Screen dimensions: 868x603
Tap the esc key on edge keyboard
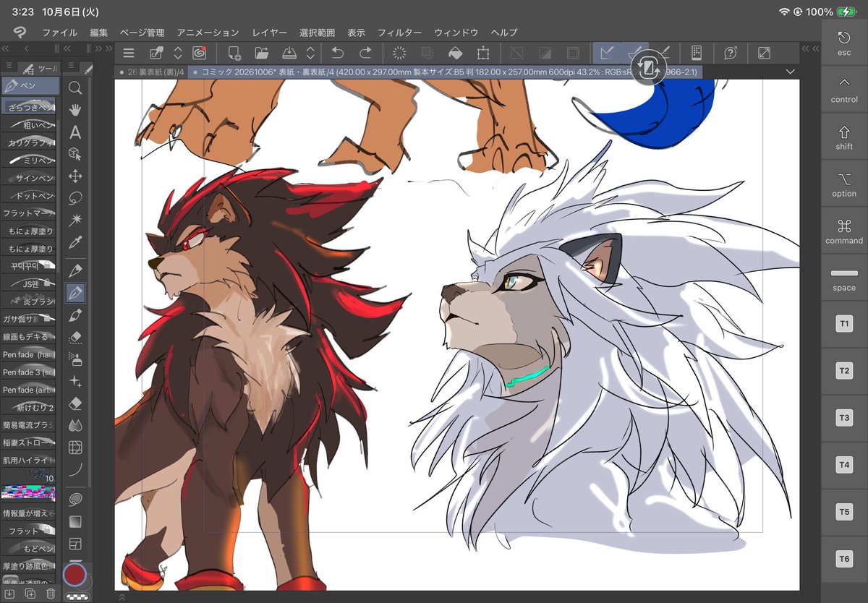coord(844,42)
